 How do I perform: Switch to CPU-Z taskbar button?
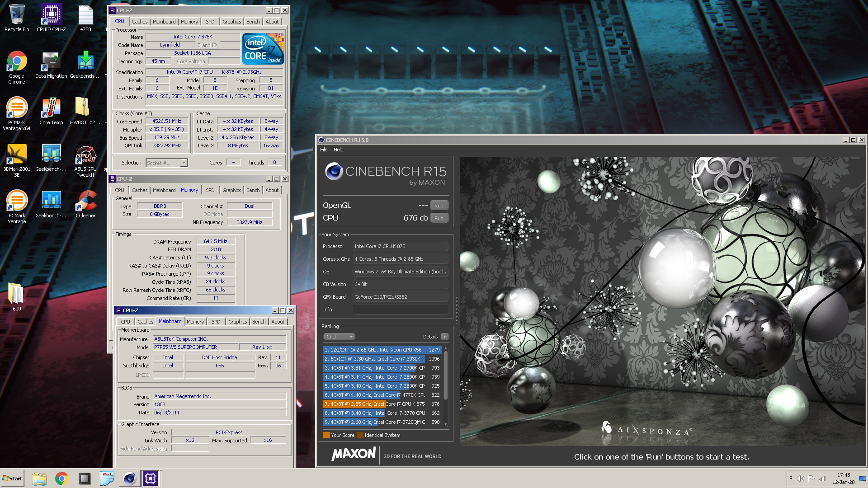(151, 479)
